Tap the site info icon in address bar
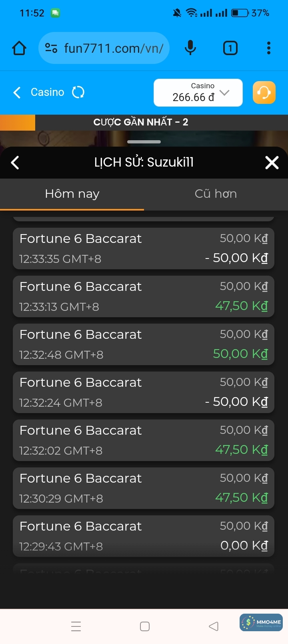The image size is (288, 644). [x=51, y=48]
